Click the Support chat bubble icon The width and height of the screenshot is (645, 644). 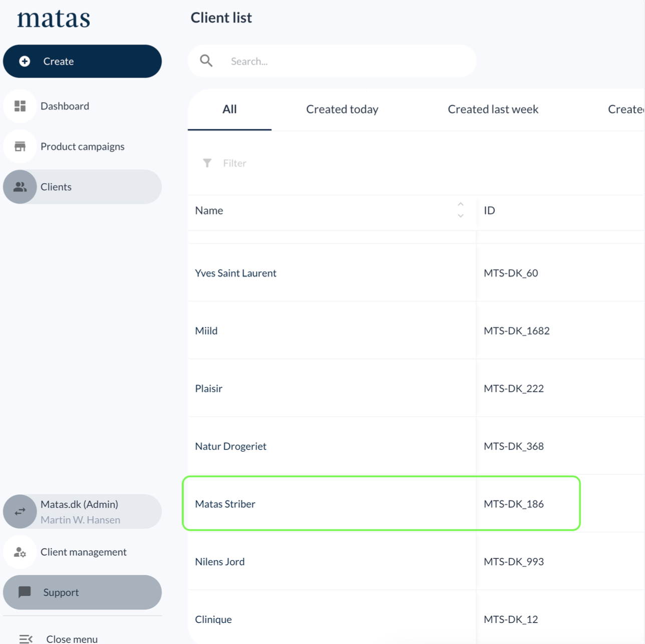pos(25,592)
